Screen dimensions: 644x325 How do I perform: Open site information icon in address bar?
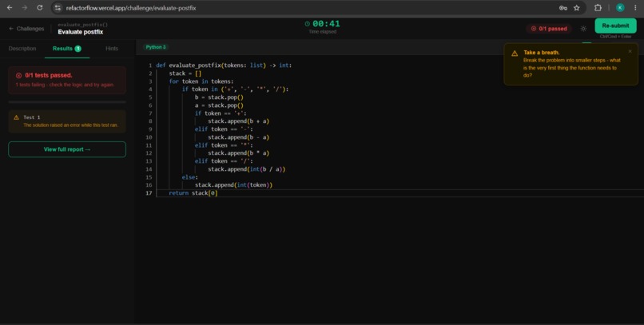58,8
